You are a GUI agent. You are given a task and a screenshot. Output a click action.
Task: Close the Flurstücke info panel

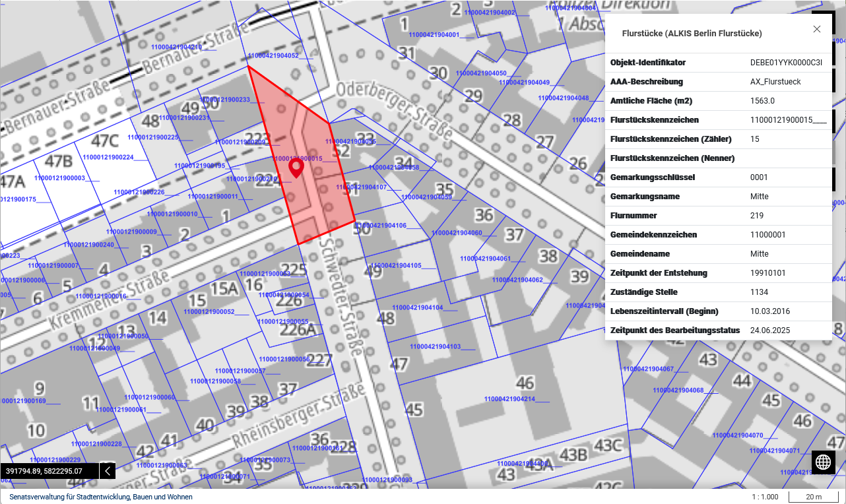click(817, 29)
